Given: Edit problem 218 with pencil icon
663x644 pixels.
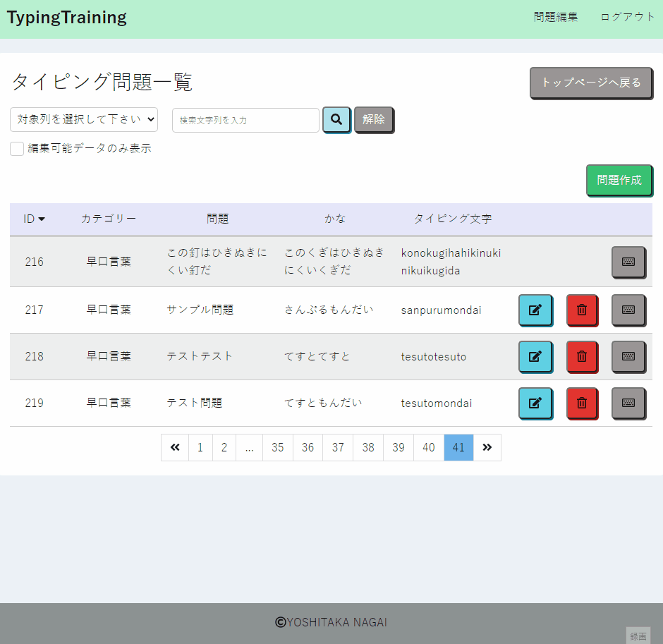Looking at the screenshot, I should click(535, 356).
